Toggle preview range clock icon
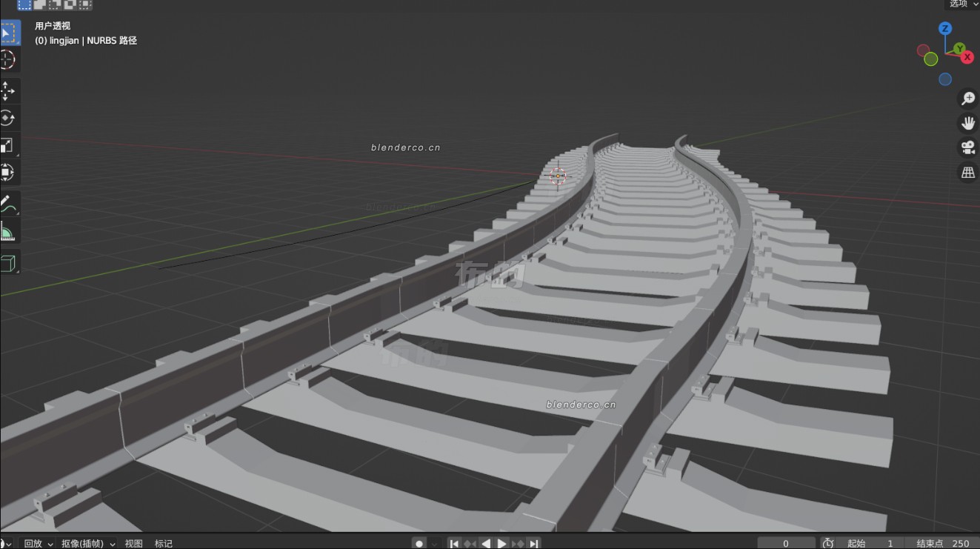 [x=828, y=543]
